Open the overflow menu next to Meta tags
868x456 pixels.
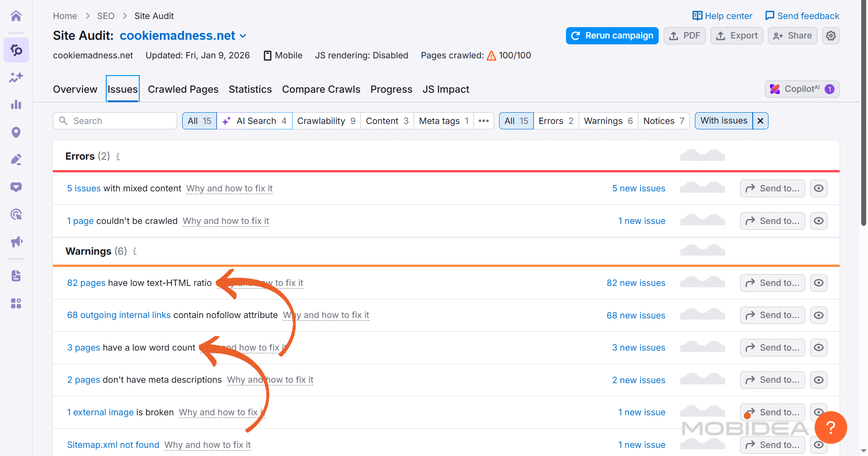(483, 121)
